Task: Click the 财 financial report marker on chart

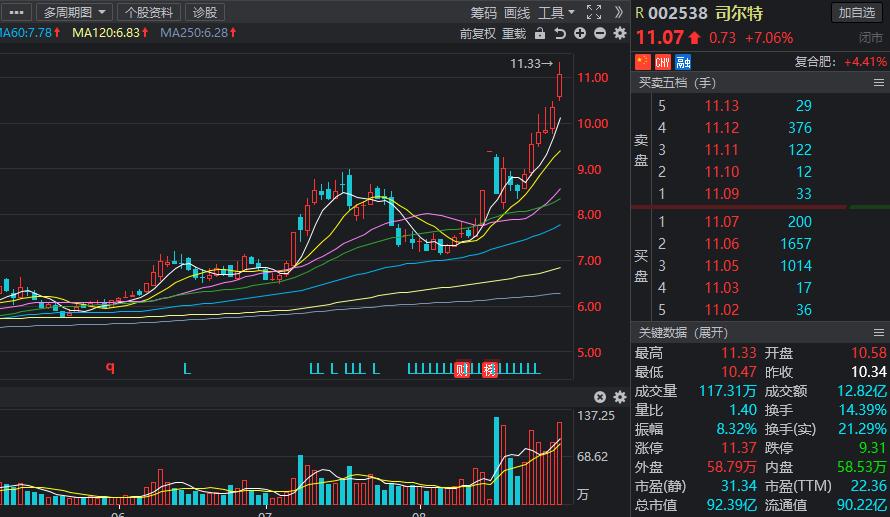Action: point(462,369)
